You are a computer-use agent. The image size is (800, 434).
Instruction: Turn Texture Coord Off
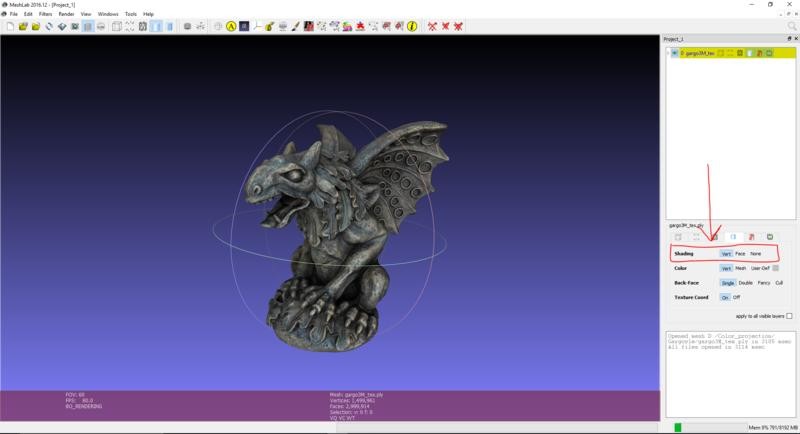(737, 297)
